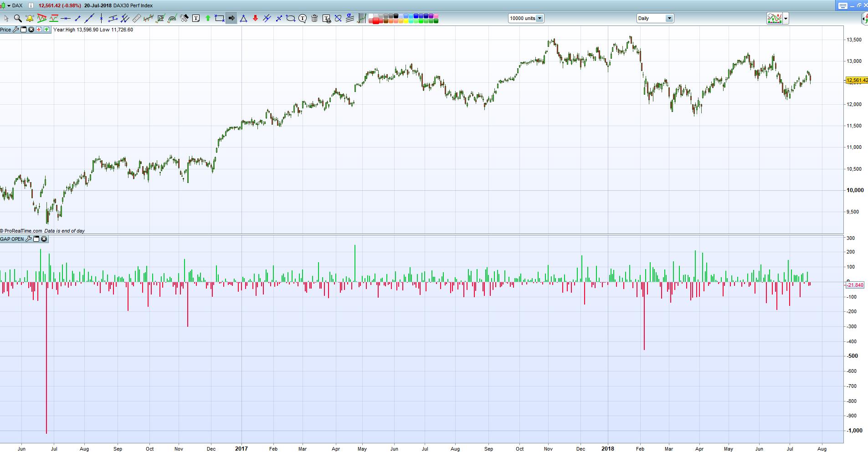Image resolution: width=868 pixels, height=452 pixels.
Task: Click the DAX info icon
Action: 31,5
